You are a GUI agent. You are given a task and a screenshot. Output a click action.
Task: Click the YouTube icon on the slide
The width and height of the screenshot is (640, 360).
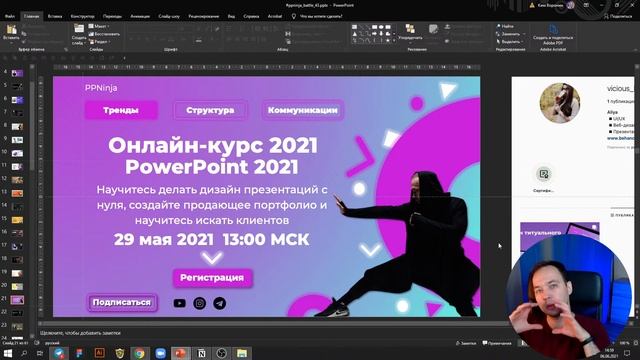[180, 303]
